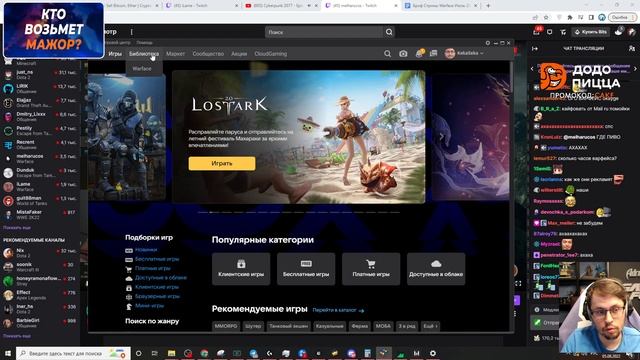Click the settings gear on launcher title bar
This screenshot has width=640, height=360.
[488, 43]
